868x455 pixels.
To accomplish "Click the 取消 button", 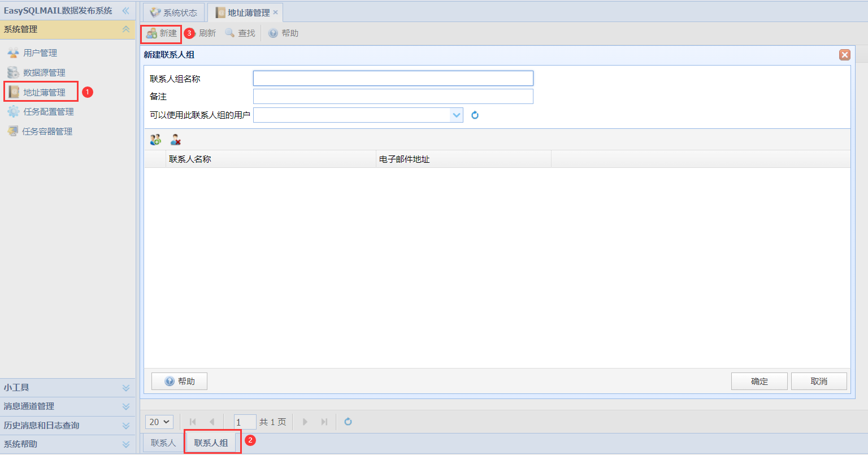I will (x=819, y=382).
